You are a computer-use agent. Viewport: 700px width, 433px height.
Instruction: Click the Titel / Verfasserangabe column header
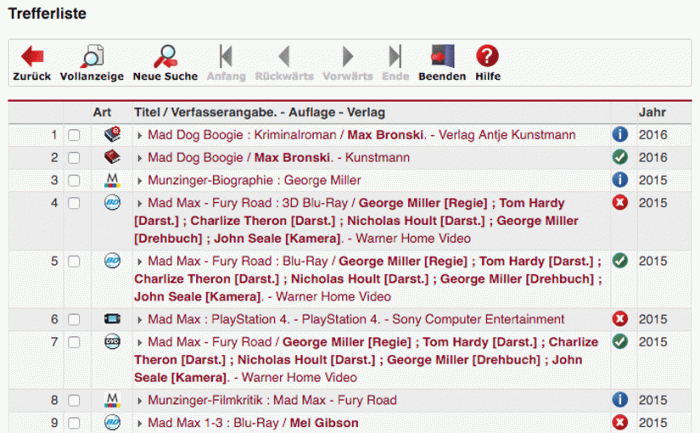pos(259,111)
